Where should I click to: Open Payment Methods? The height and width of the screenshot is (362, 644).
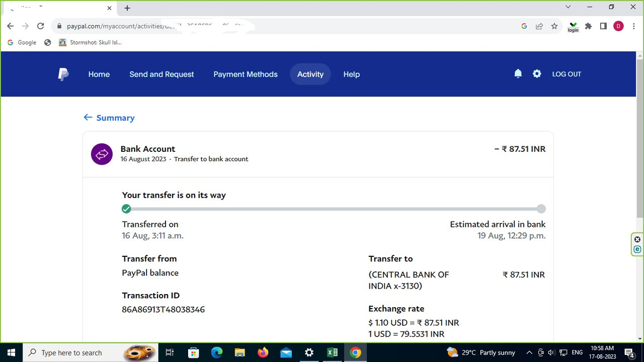pos(246,74)
